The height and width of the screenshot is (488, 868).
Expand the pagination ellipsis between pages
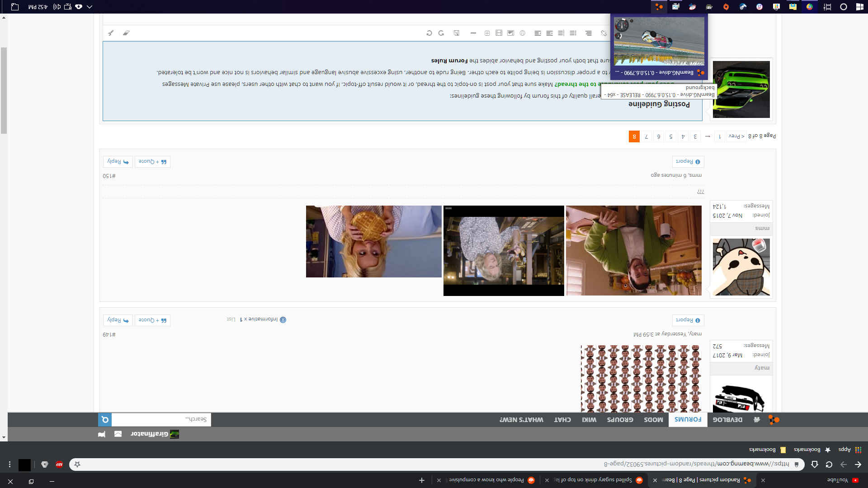click(x=708, y=136)
